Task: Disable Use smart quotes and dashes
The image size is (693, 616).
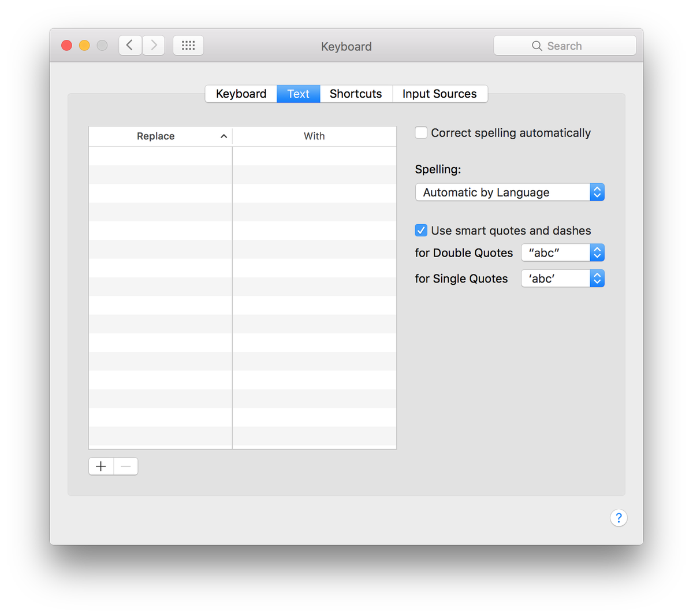Action: pyautogui.click(x=422, y=231)
